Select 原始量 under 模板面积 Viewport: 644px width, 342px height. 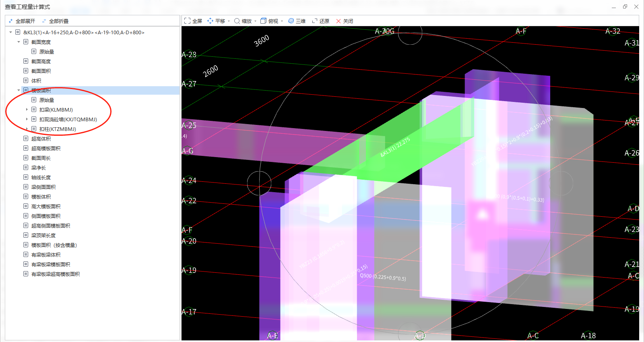point(47,100)
